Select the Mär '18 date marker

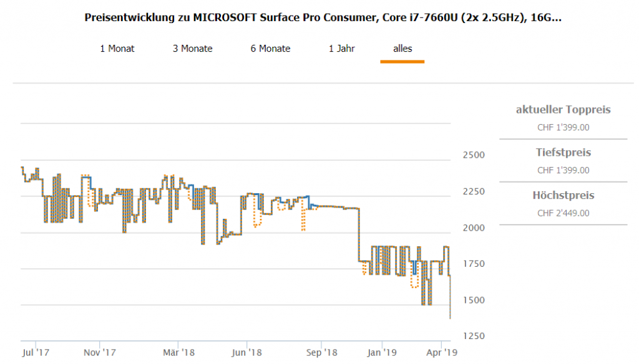click(178, 353)
